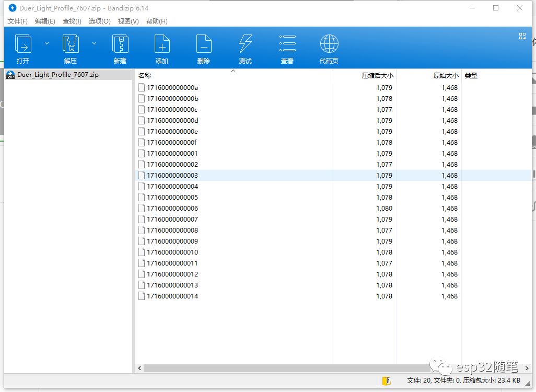This screenshot has height=392, width=536.
Task: Select file 1716000000000a
Action: point(172,88)
